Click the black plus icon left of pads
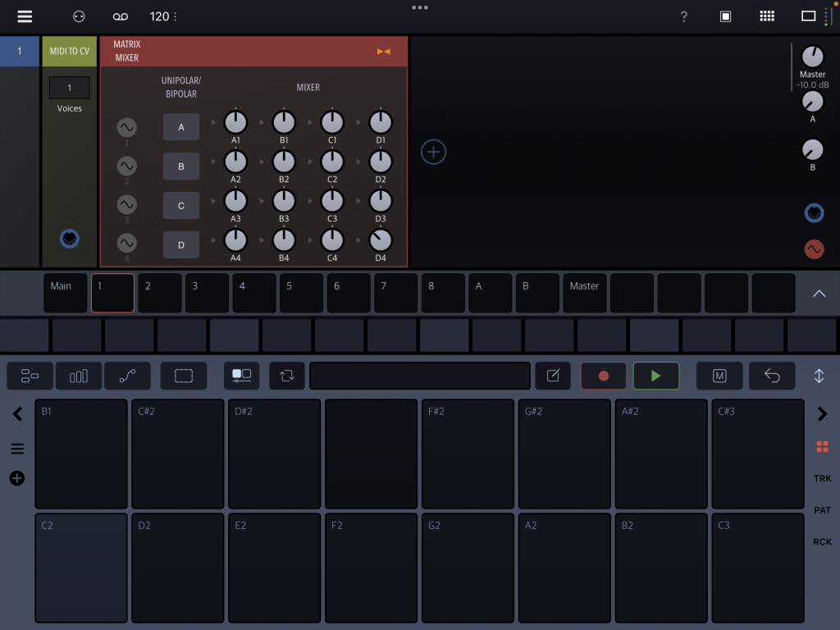This screenshot has width=840, height=630. (17, 478)
